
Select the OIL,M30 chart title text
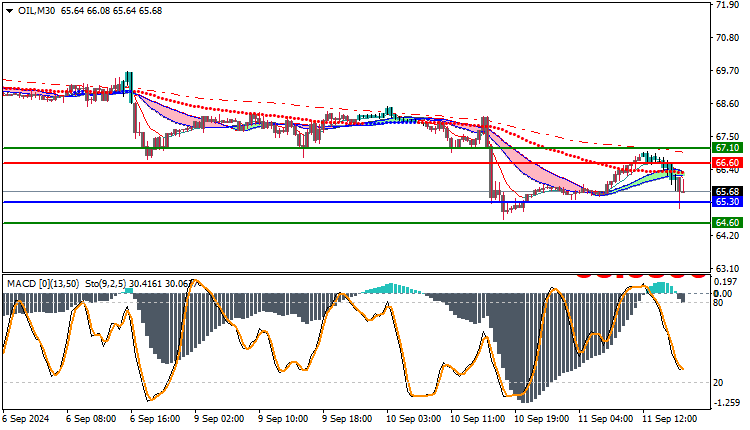[x=36, y=11]
